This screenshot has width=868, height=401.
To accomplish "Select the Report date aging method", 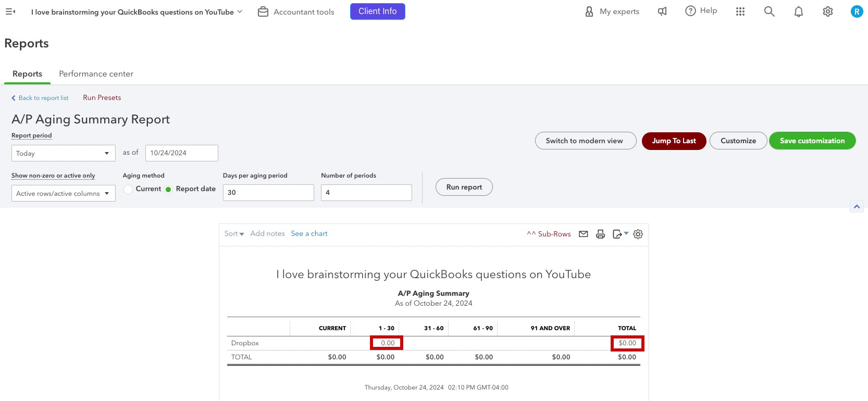I will click(168, 189).
